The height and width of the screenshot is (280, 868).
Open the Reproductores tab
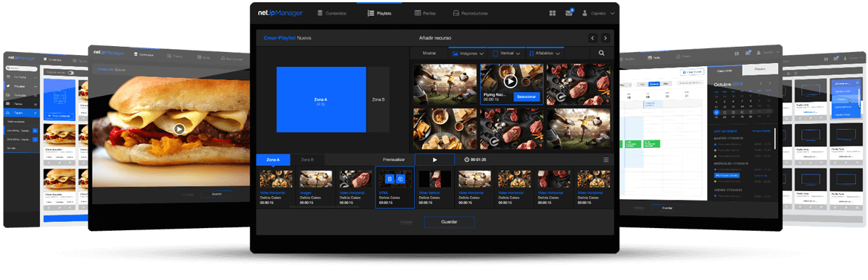point(470,13)
